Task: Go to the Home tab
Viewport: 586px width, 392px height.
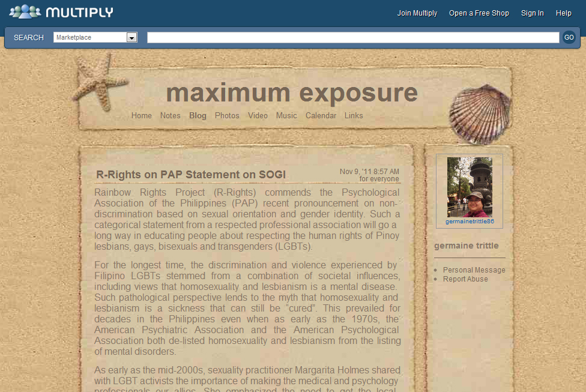Action: tap(142, 116)
